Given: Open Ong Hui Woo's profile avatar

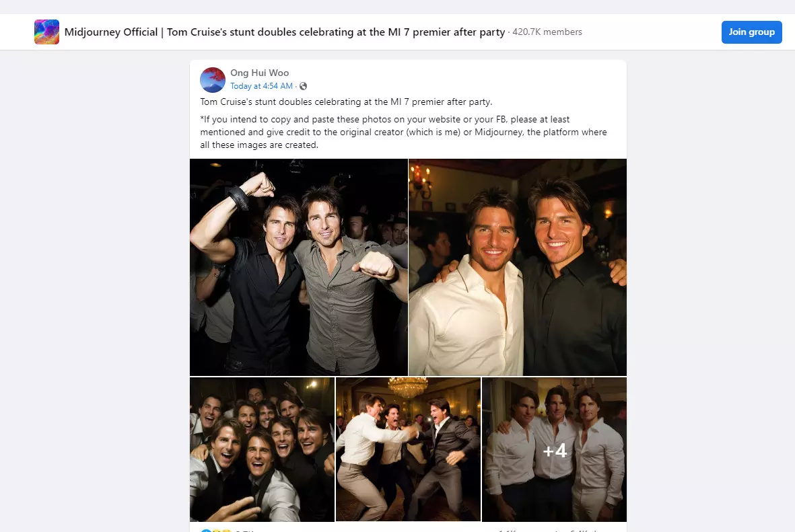Looking at the screenshot, I should pyautogui.click(x=213, y=80).
